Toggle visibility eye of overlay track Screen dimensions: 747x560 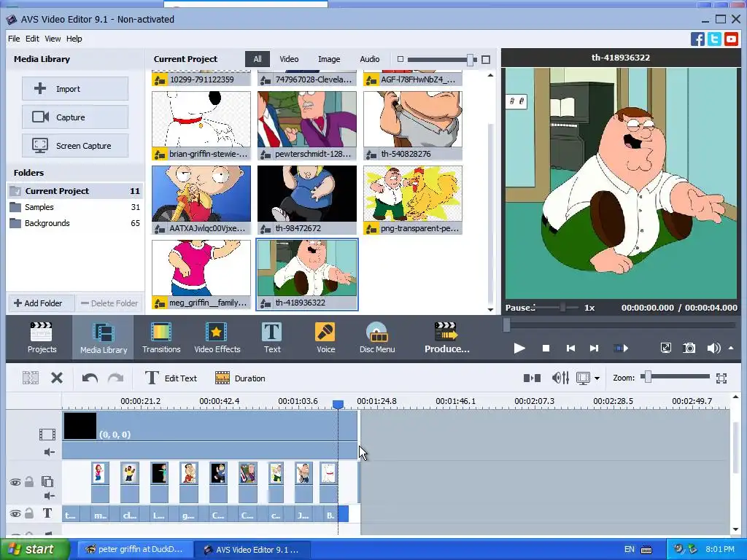(x=15, y=483)
